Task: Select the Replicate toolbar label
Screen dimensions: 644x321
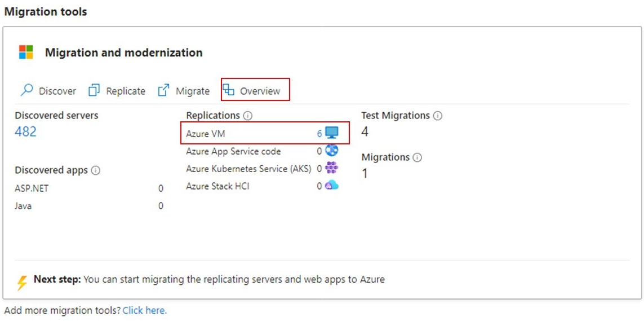Action: click(x=126, y=91)
